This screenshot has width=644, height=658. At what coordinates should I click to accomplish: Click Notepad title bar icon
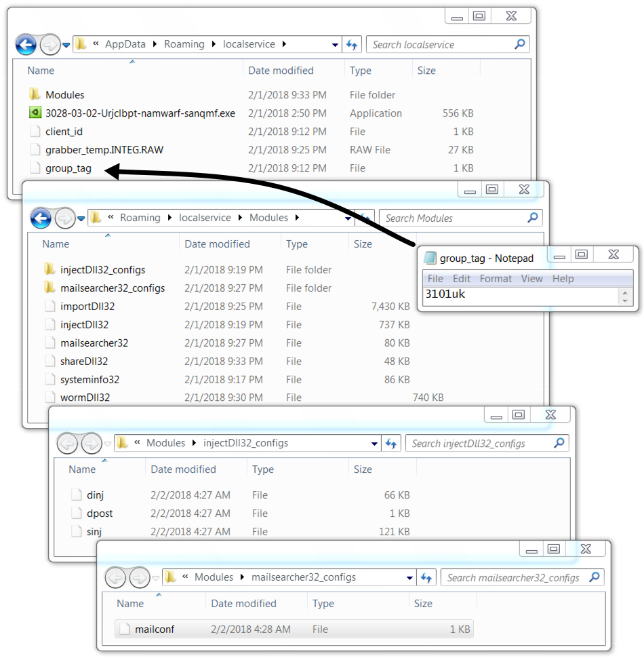pyautogui.click(x=430, y=258)
